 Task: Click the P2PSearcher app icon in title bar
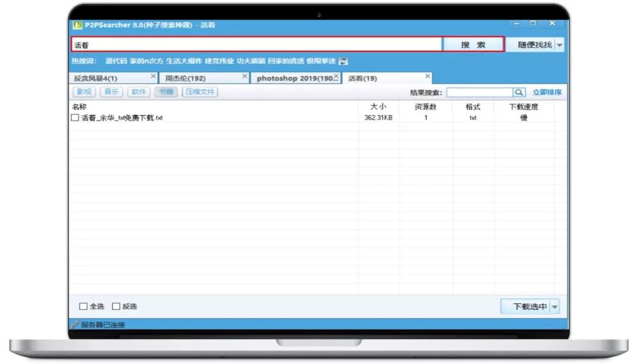[77, 25]
